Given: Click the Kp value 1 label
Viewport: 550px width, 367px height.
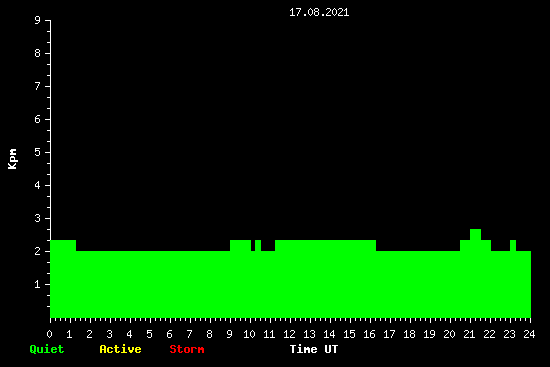Looking at the screenshot, I should point(38,284).
